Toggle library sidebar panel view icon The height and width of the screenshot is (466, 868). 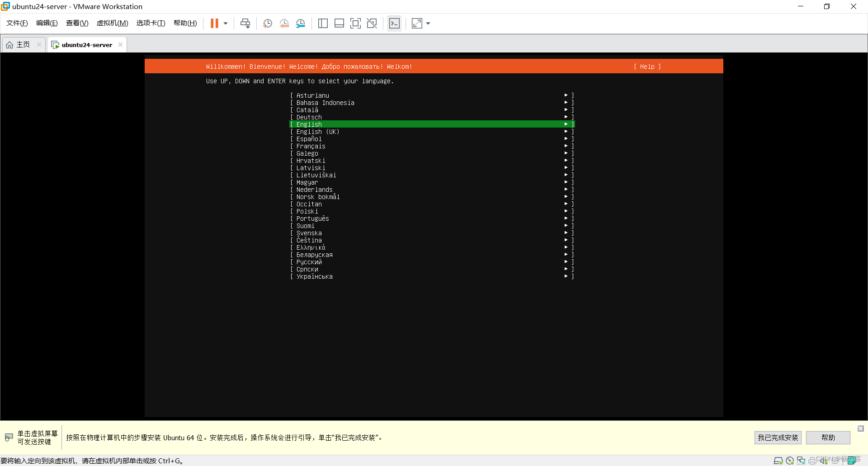323,23
